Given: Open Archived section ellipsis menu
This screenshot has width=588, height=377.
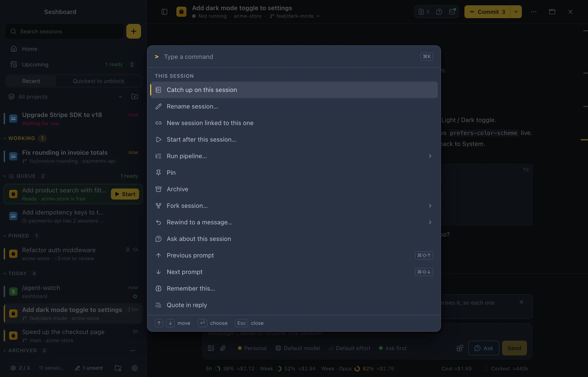Looking at the screenshot, I should 133,350.
